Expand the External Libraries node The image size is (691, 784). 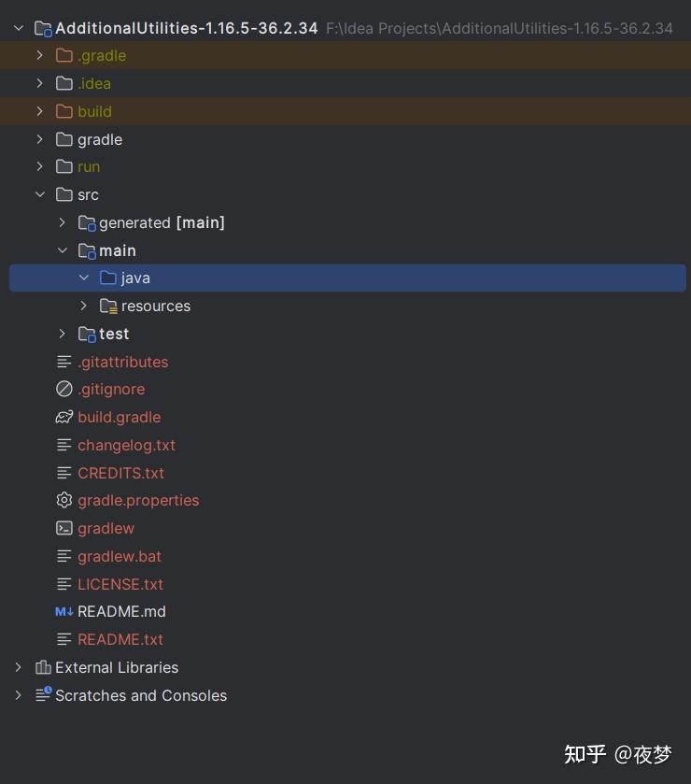[18, 667]
